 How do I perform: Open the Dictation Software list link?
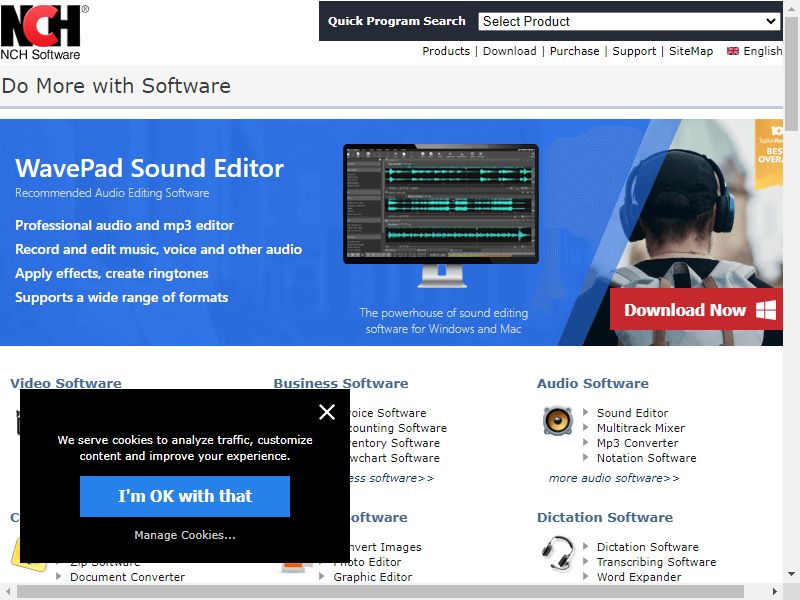coord(647,547)
